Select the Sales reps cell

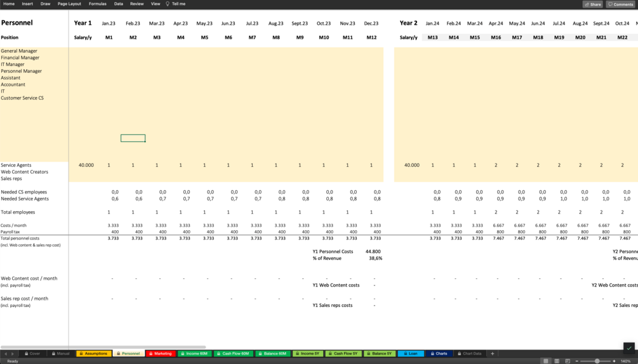click(x=11, y=178)
